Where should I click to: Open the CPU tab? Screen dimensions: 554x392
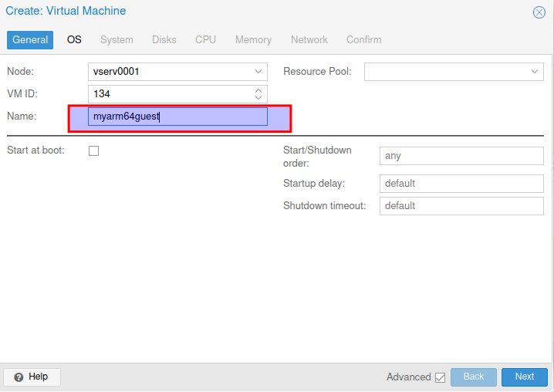click(x=205, y=39)
